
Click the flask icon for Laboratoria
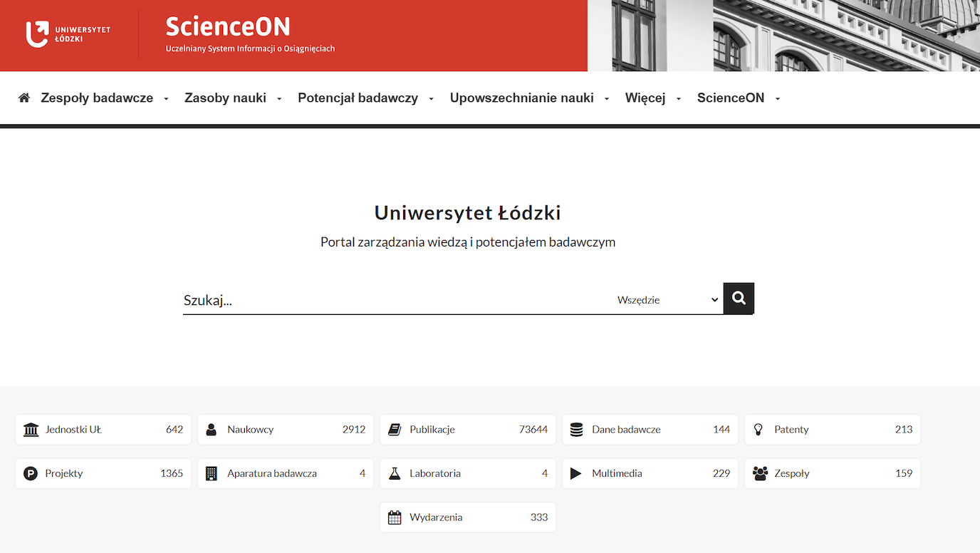(395, 473)
